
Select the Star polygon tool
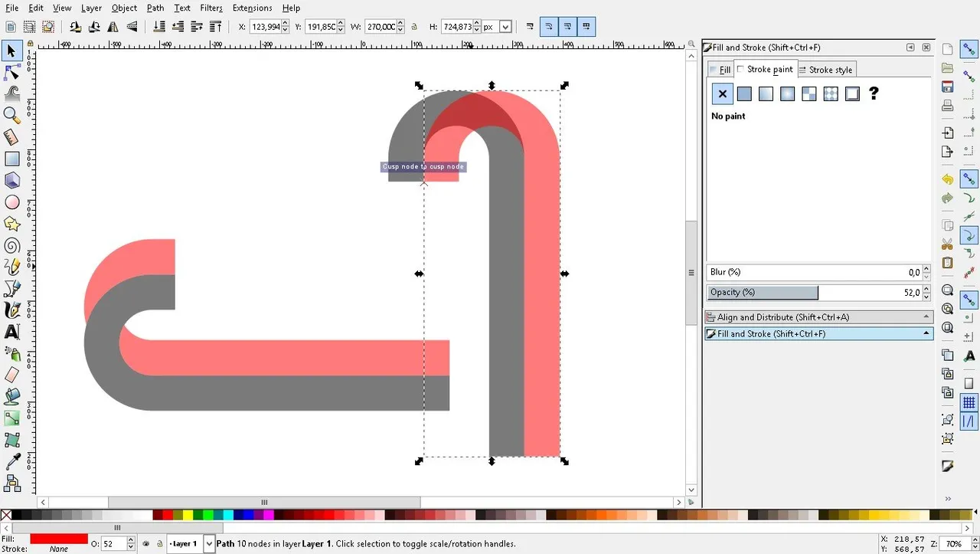(11, 224)
